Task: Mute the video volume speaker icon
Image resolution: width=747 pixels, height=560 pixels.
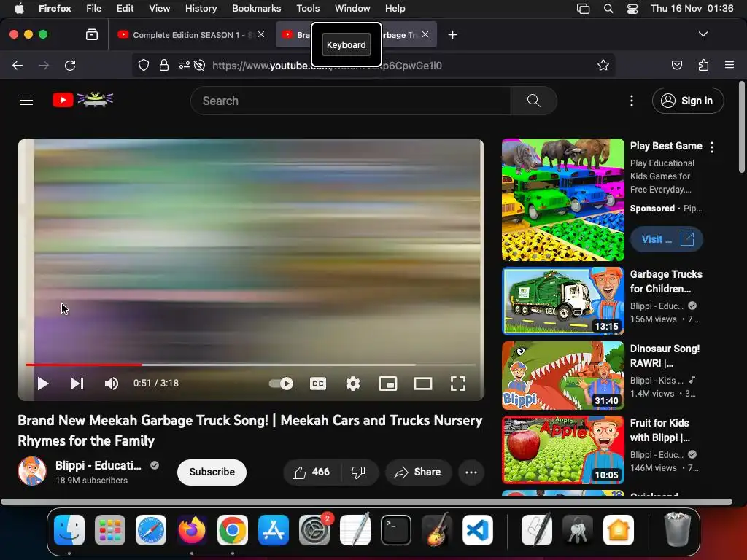Action: (112, 384)
